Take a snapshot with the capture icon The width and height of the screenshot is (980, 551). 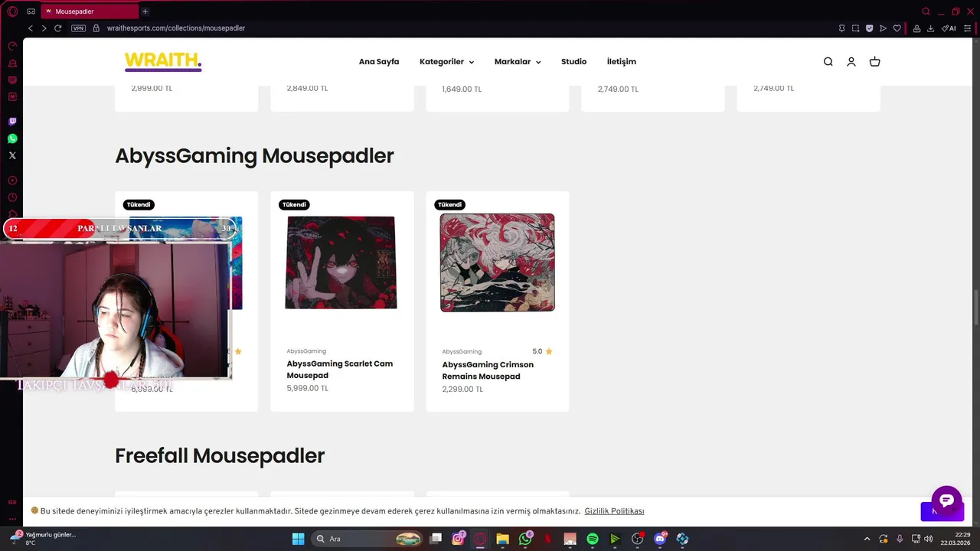[855, 28]
